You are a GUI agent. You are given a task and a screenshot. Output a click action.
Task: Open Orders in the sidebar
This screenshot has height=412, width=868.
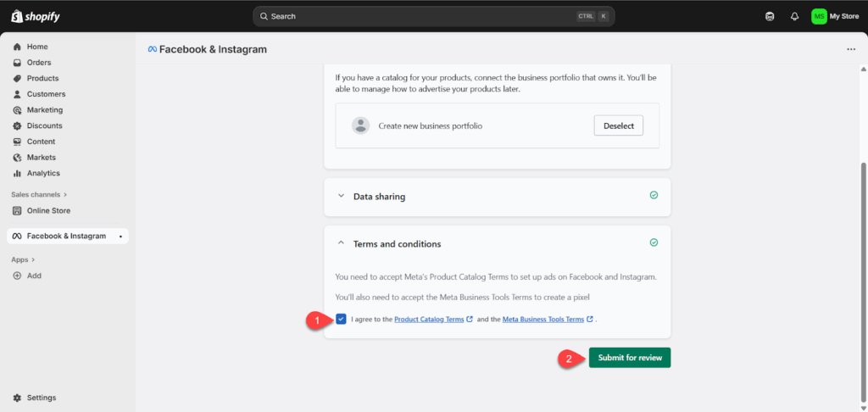(38, 63)
